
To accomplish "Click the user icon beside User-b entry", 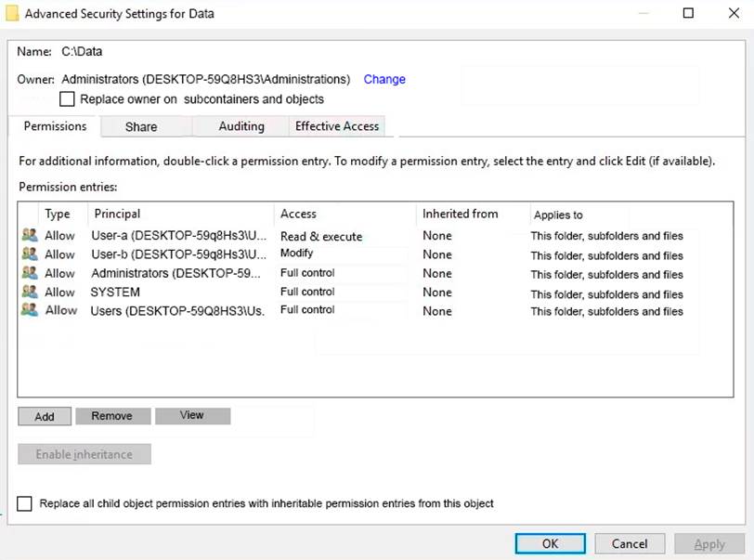I will 30,254.
